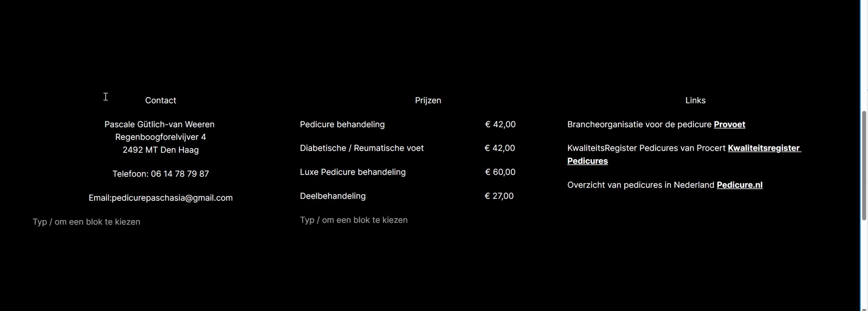Click the Pascale Gütlich-van Weeren name line
This screenshot has height=311, width=868.
point(159,125)
